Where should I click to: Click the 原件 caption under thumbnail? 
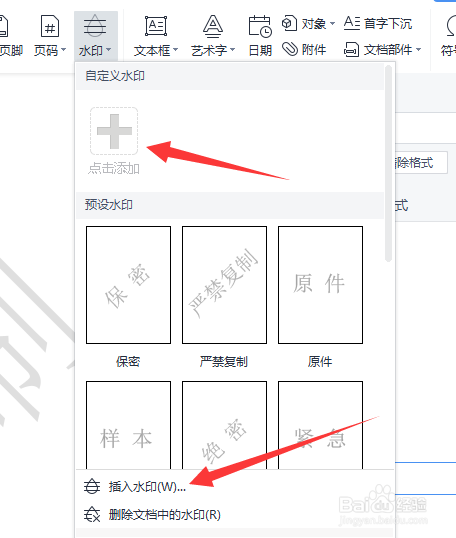pyautogui.click(x=320, y=362)
